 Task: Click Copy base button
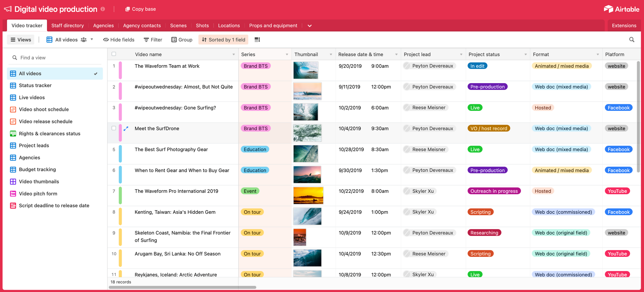(140, 9)
